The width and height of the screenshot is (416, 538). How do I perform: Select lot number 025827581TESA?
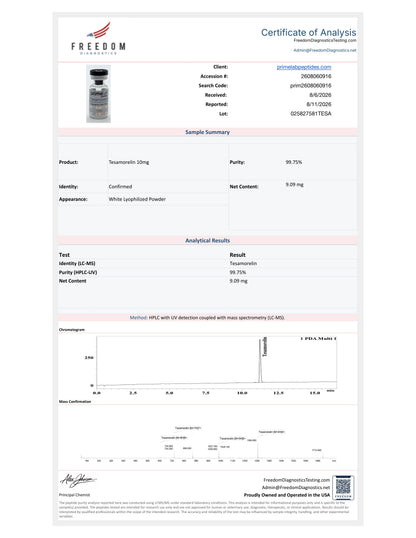[x=311, y=113]
